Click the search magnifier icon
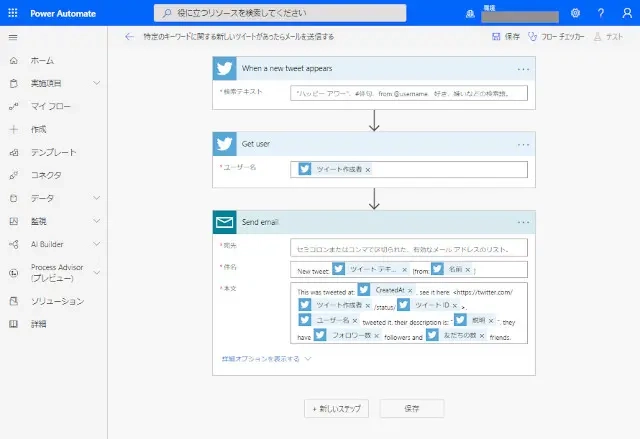Image resolution: width=640 pixels, height=439 pixels. 167,13
